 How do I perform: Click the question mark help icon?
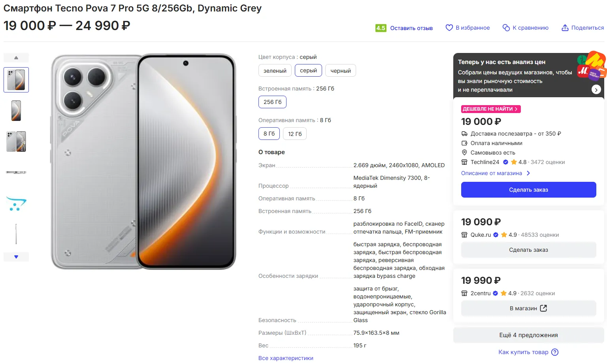(x=555, y=352)
